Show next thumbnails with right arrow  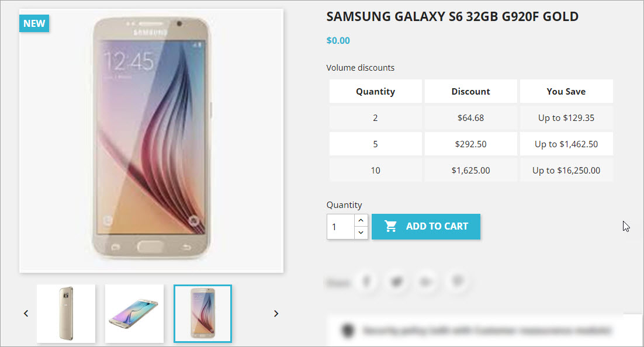[276, 314]
